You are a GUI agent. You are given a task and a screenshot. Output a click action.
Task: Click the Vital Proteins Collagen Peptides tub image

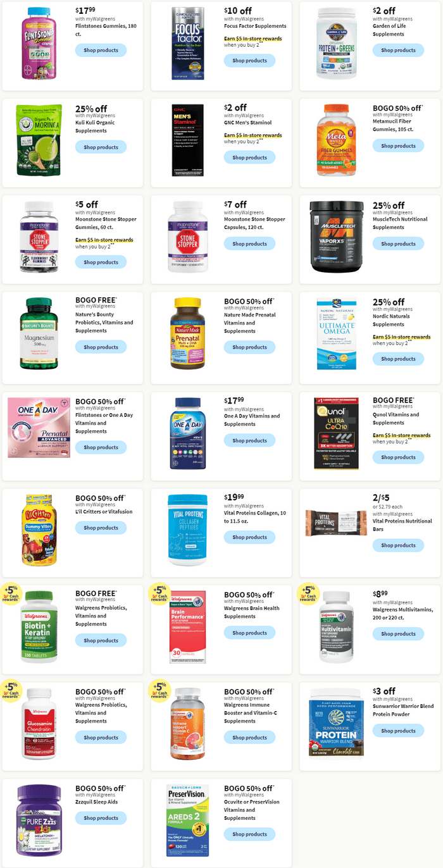187,530
